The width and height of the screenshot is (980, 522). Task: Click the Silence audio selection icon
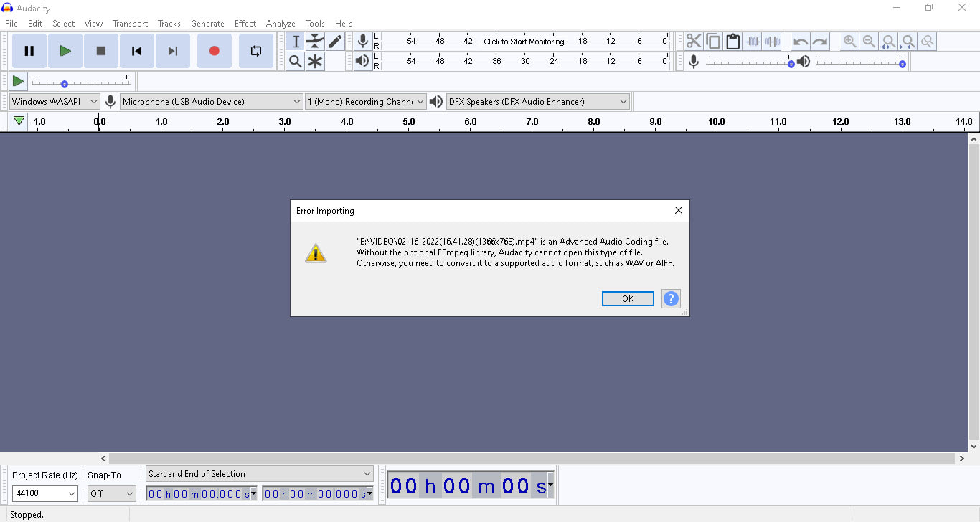point(772,42)
